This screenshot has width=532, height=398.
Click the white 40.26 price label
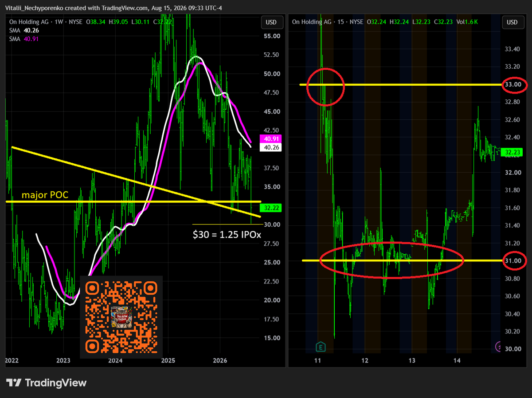(271, 147)
